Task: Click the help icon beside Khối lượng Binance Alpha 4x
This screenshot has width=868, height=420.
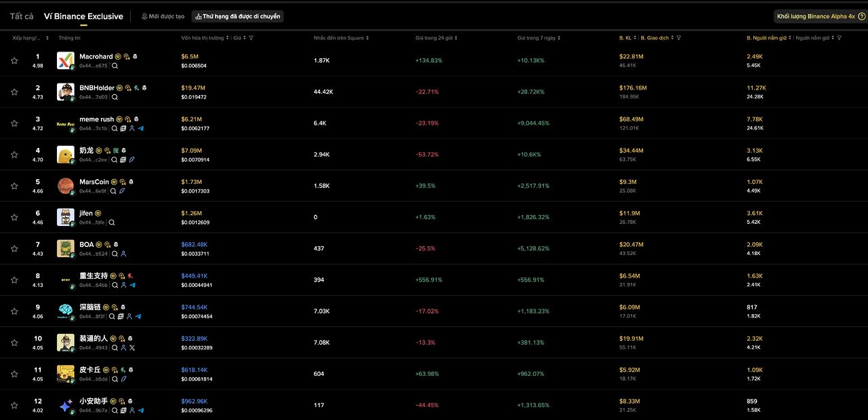Action: click(x=861, y=16)
